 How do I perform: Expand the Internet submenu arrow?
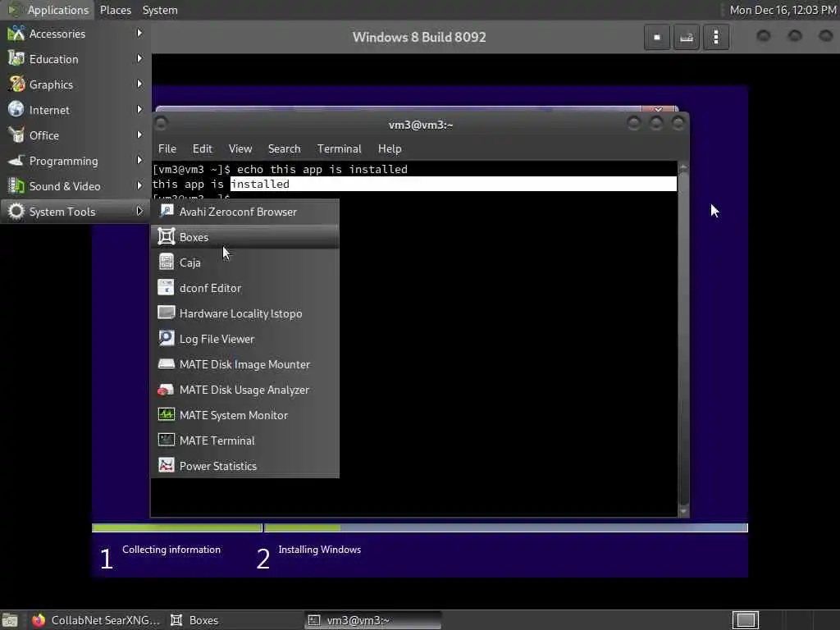click(x=139, y=109)
